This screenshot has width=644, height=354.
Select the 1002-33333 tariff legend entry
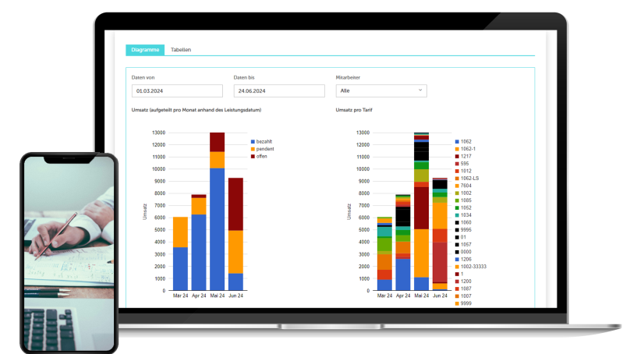(472, 267)
